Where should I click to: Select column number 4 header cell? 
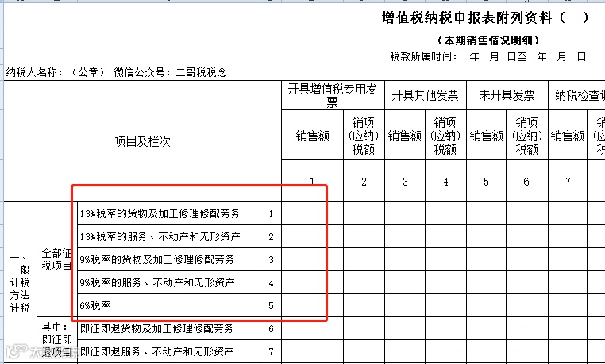pos(445,181)
